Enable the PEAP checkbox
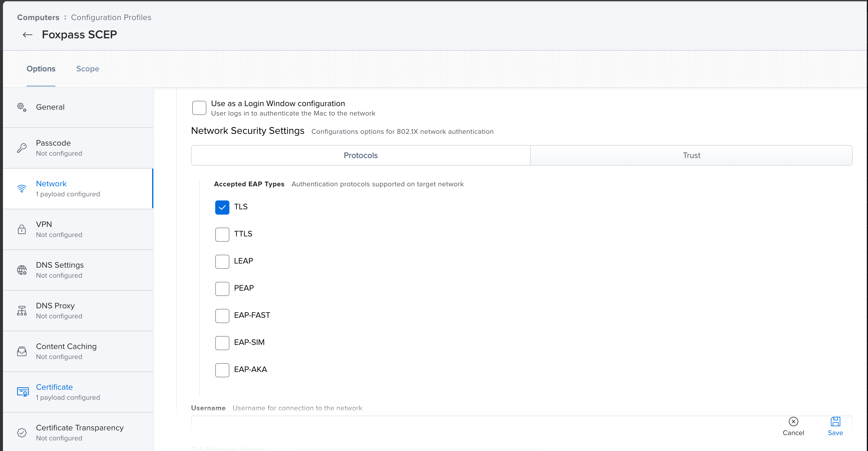The height and width of the screenshot is (451, 868). tap(222, 289)
